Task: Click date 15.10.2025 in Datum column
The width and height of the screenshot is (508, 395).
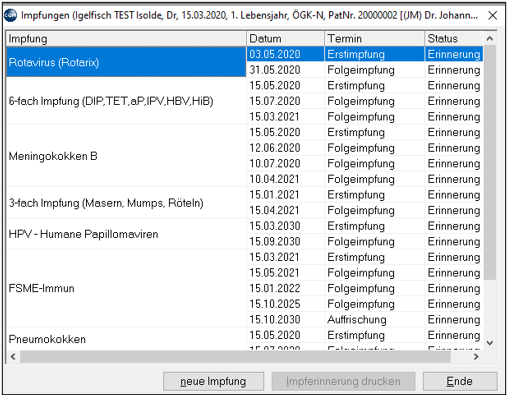Action: point(285,304)
